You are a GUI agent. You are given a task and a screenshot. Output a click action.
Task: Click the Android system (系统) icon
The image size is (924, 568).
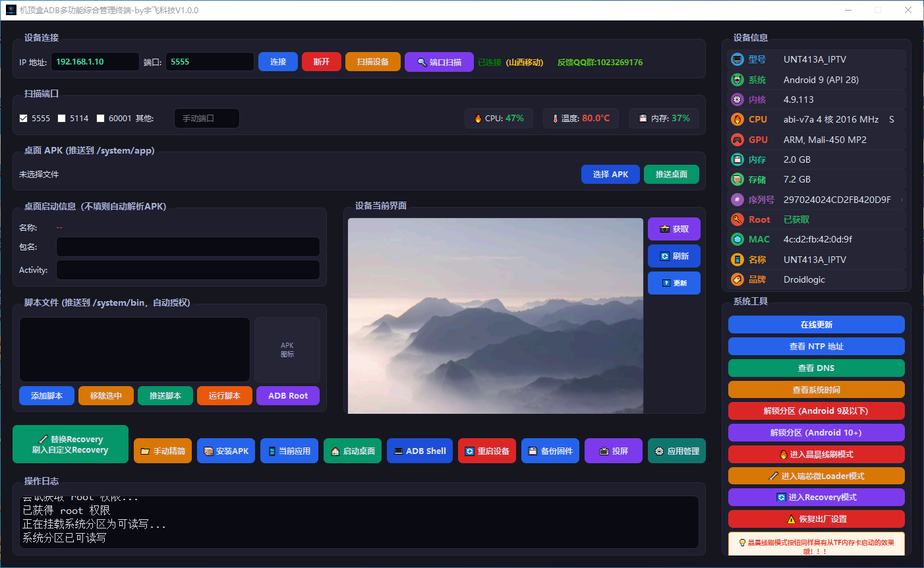(x=737, y=80)
